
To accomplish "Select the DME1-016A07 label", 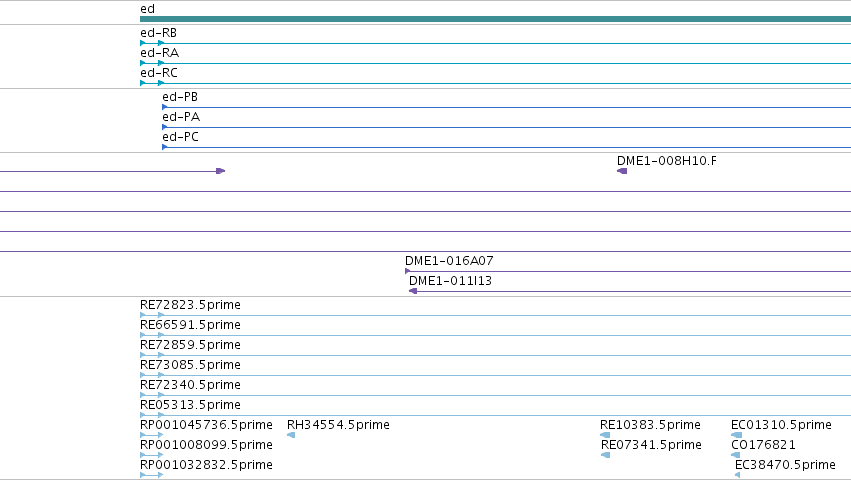I will coord(449,261).
